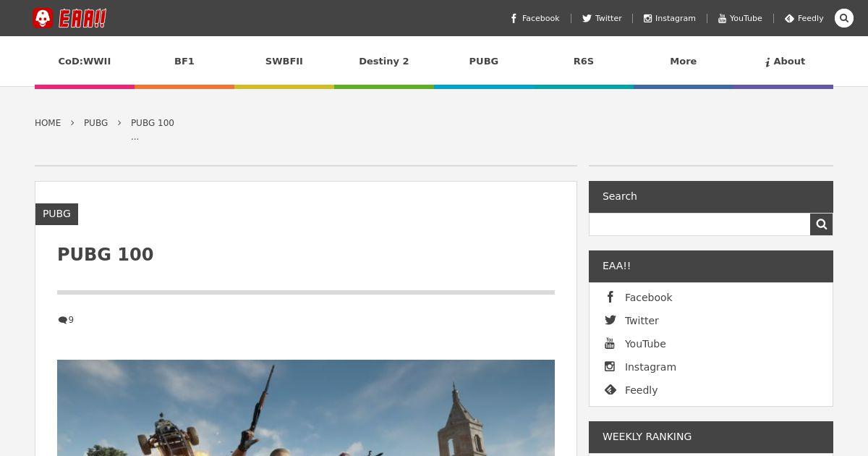Click the PUBG category tag above the title
The image size is (868, 456).
(56, 214)
